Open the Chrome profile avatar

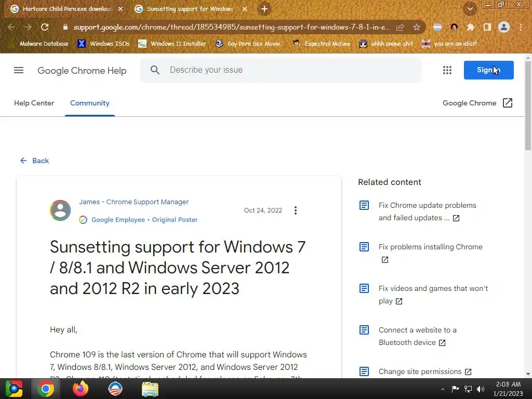tap(504, 27)
